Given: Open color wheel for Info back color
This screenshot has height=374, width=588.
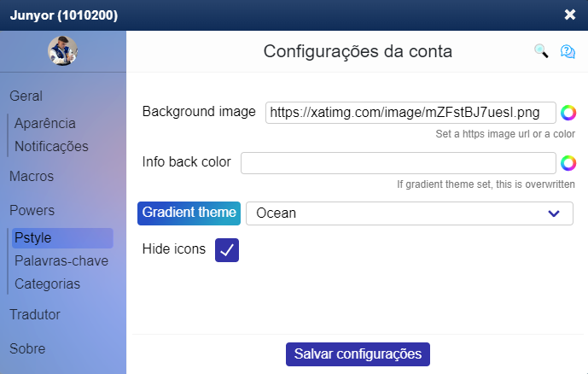Looking at the screenshot, I should click(568, 163).
